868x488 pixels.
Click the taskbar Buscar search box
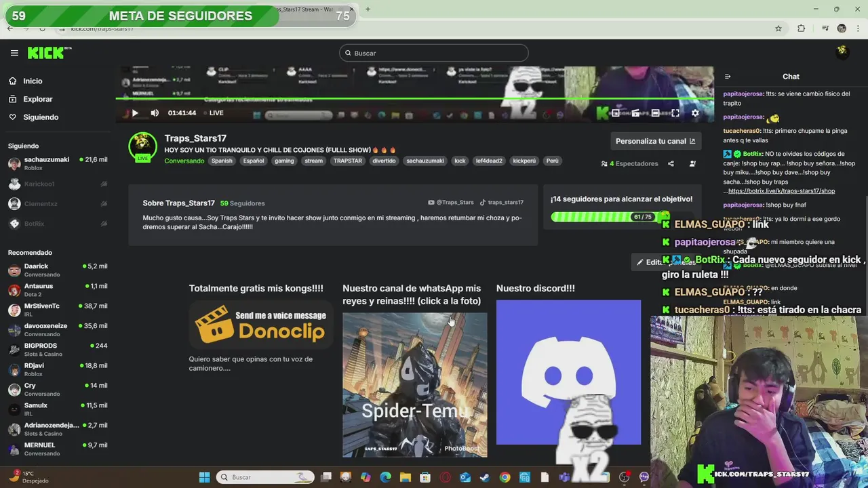pos(266,477)
